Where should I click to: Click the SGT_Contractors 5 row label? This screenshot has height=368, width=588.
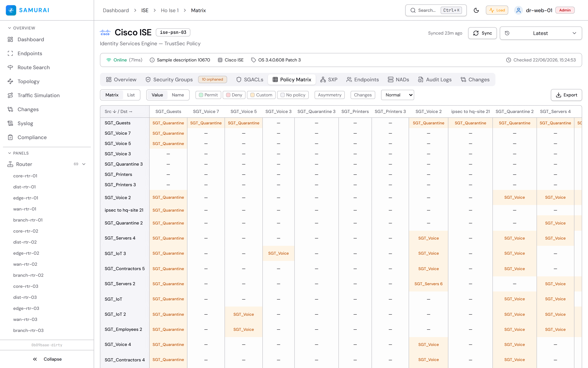125,269
